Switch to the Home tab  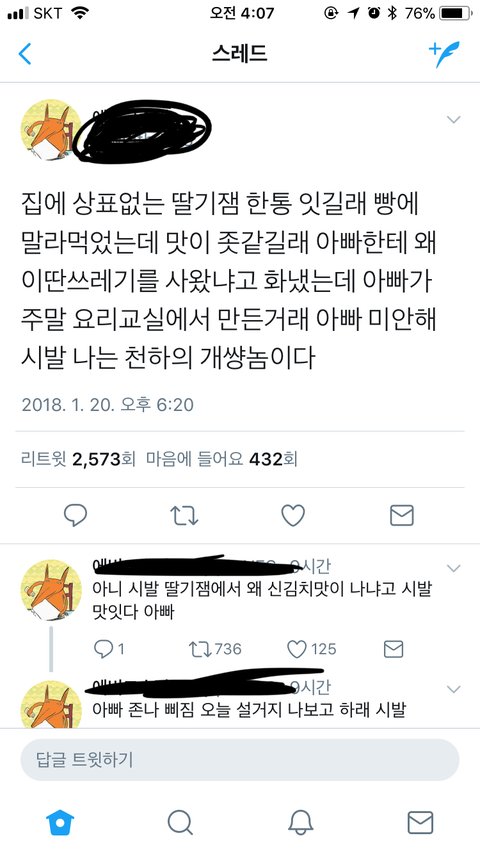(x=60, y=822)
